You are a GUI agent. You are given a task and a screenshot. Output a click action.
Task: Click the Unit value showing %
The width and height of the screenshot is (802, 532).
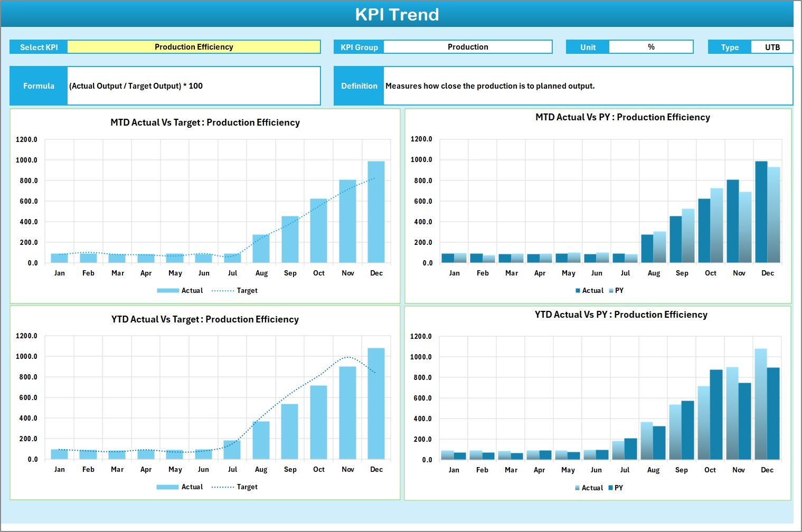[x=651, y=46]
